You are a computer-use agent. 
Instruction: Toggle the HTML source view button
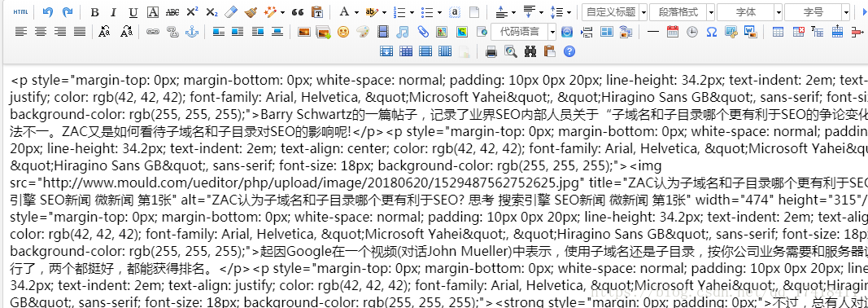pyautogui.click(x=20, y=12)
